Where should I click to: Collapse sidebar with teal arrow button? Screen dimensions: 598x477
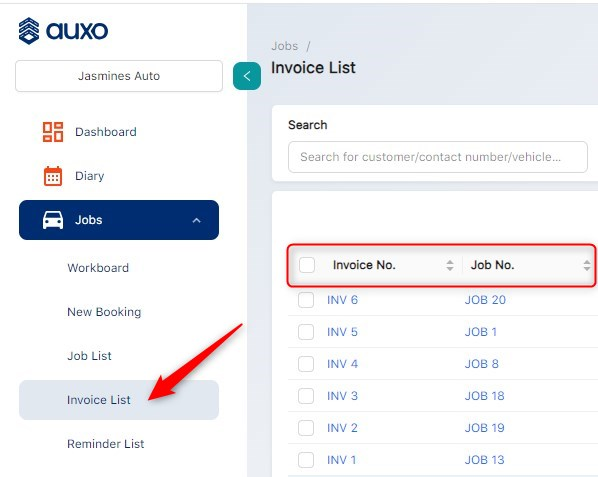247,76
